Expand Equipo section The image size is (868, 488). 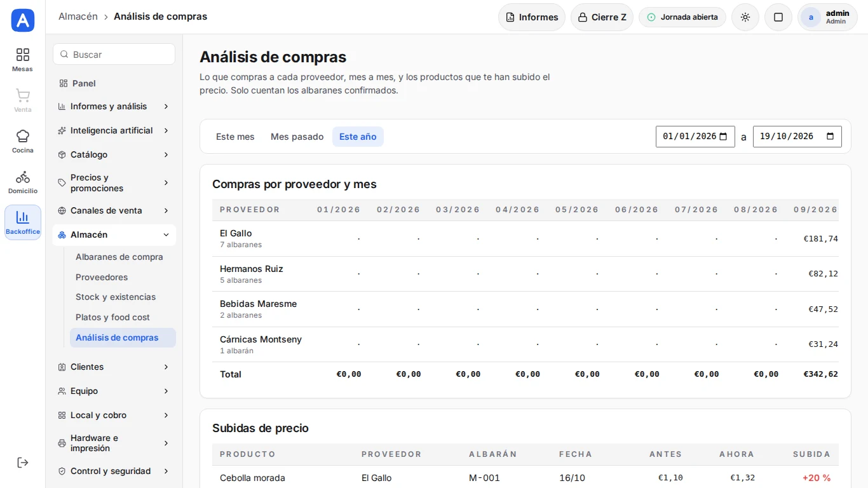(x=114, y=391)
